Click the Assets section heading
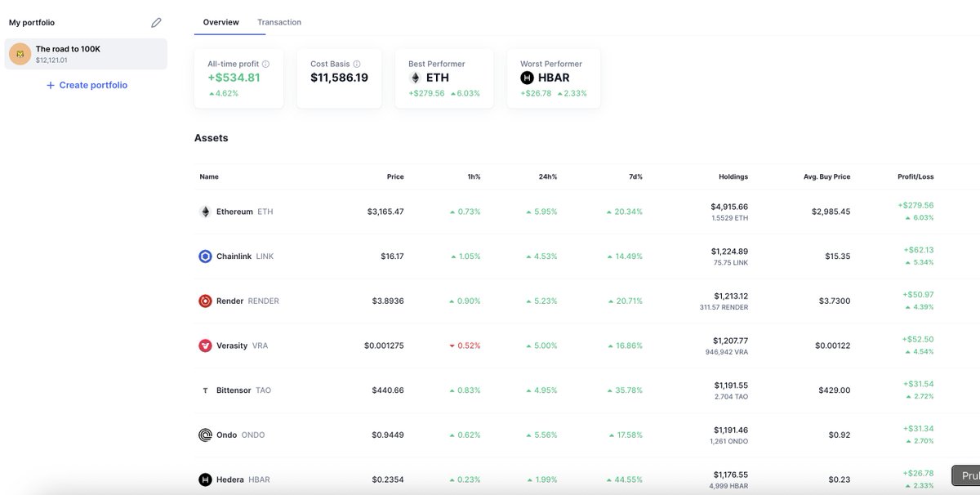Image resolution: width=980 pixels, height=495 pixels. pyautogui.click(x=212, y=138)
